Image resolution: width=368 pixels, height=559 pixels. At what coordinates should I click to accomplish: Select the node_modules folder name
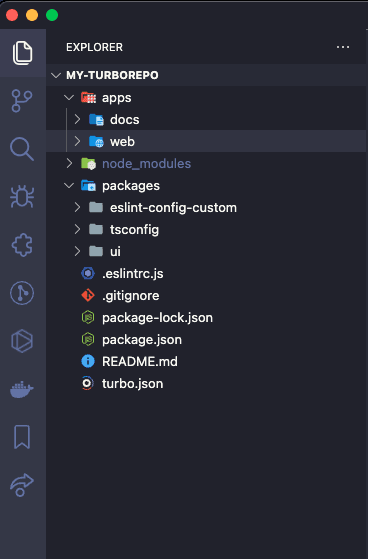click(147, 164)
